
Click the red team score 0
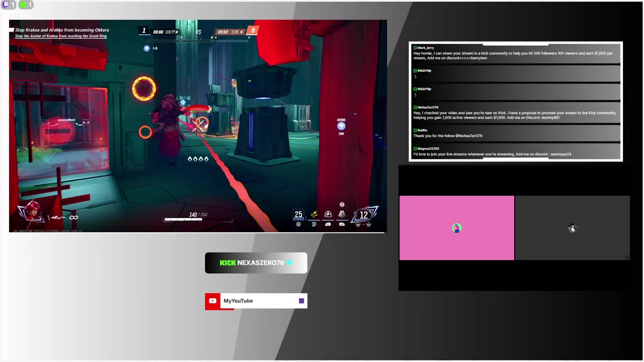(253, 31)
